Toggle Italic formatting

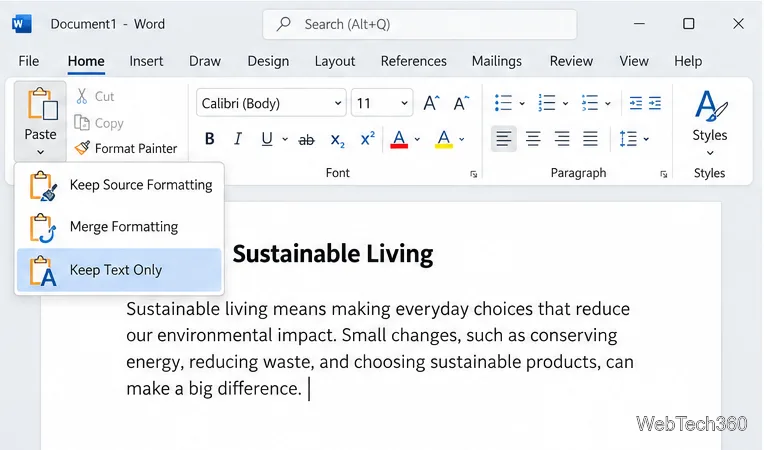tap(238, 139)
